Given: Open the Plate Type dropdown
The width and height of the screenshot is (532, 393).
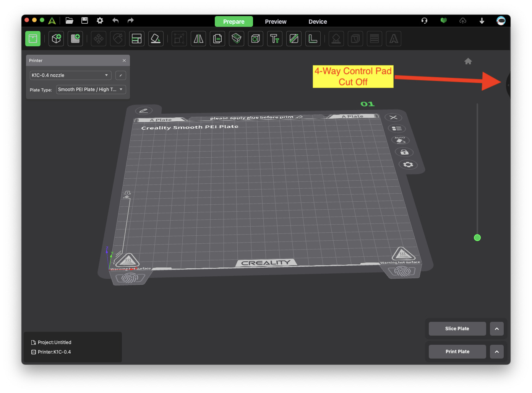Looking at the screenshot, I should [x=91, y=90].
